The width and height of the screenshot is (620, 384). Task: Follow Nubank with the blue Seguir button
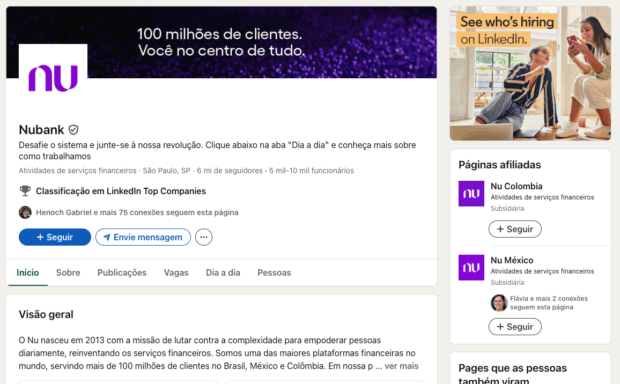(55, 237)
